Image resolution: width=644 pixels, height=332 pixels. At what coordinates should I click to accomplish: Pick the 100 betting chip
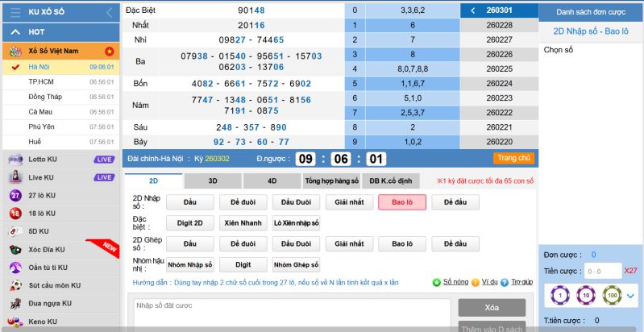612,295
